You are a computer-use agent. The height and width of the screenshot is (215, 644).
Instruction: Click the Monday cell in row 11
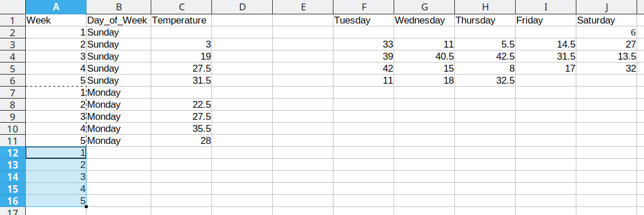pos(119,140)
